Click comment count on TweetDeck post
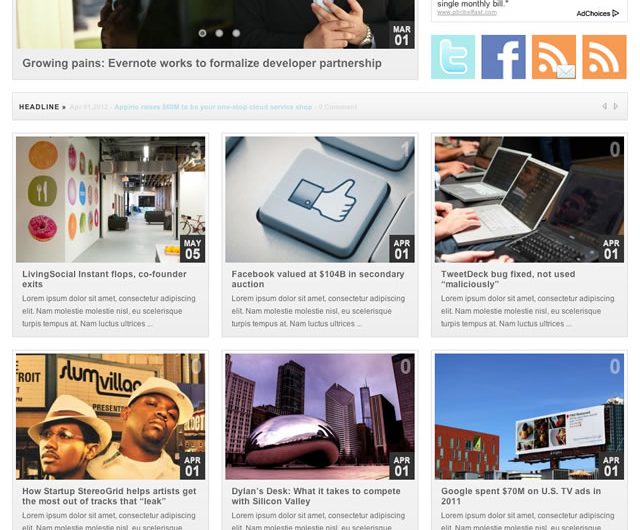 click(x=615, y=150)
